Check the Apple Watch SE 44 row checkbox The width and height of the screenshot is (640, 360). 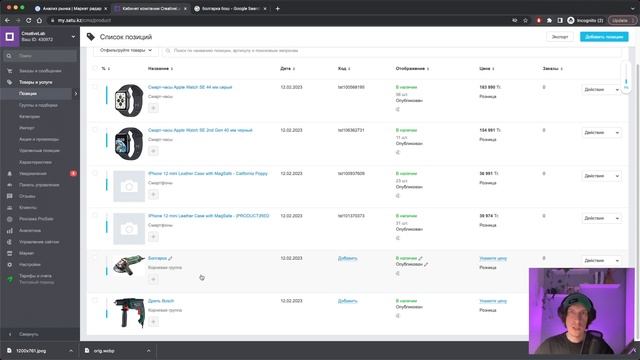95,87
